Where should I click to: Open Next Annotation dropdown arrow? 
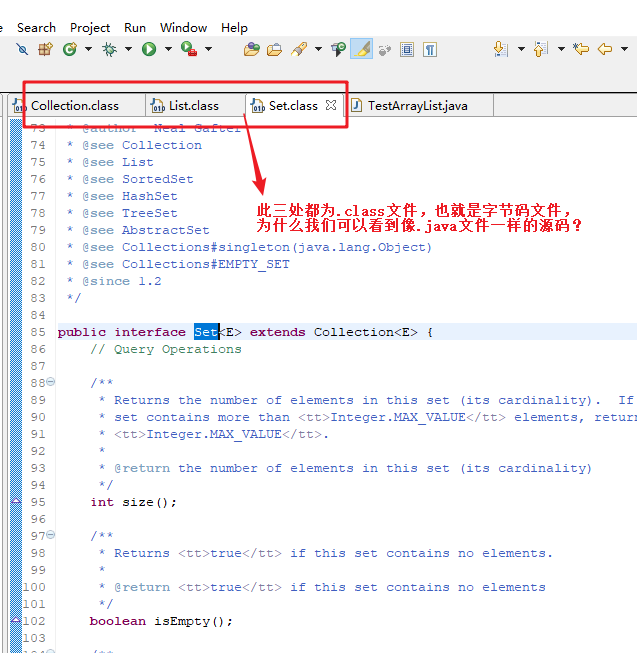(x=521, y=49)
